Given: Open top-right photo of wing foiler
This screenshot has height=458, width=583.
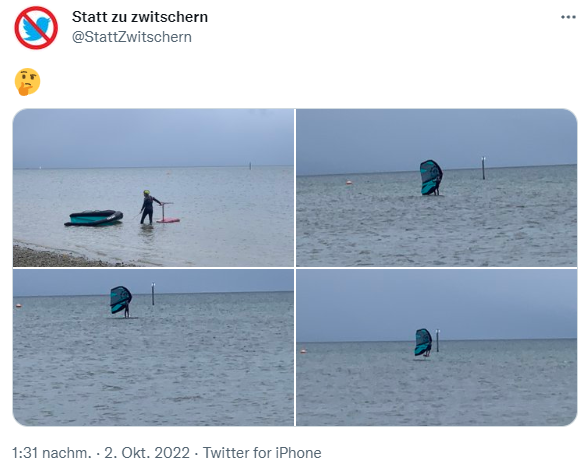Looking at the screenshot, I should tap(437, 188).
